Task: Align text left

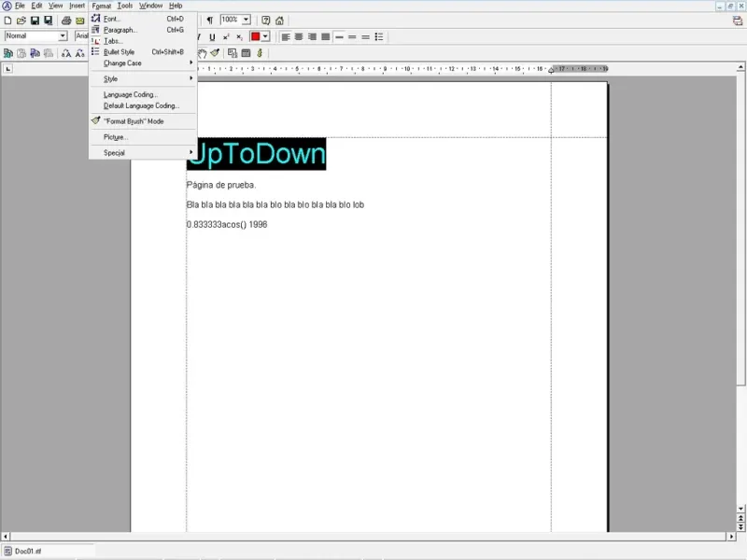Action: click(x=286, y=37)
